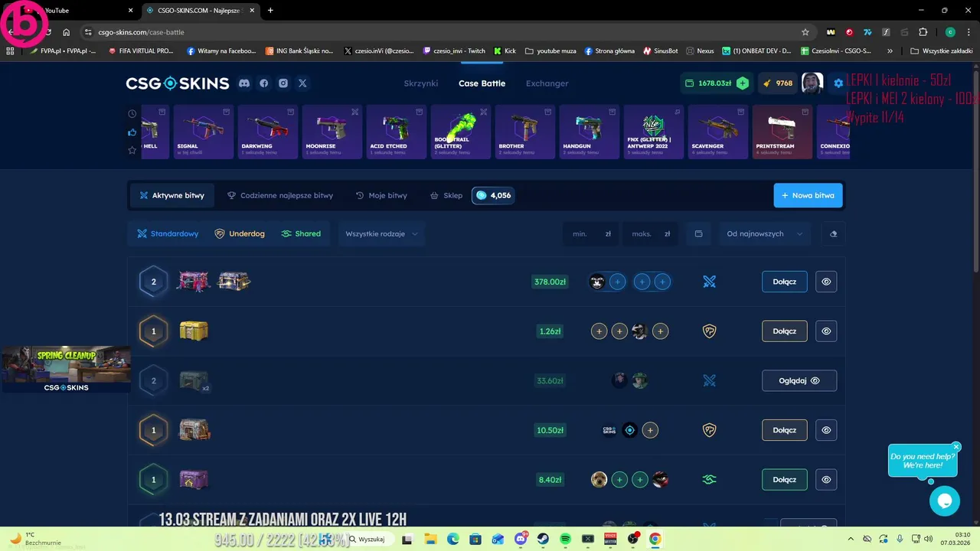Open the browser extensions puzzle icon
This screenshot has width=980, height=551.
pos(923,32)
